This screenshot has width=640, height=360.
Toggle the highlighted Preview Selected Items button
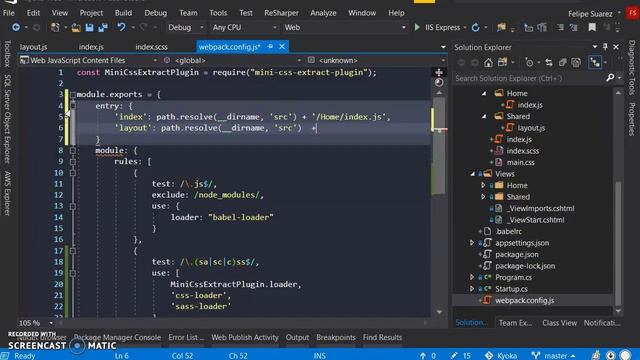pos(595,62)
